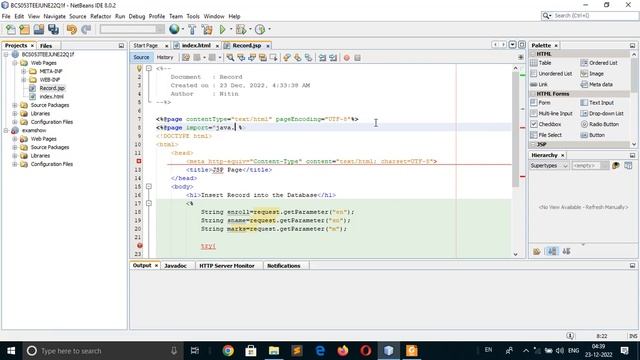Click the find selection magnifier icon
Image resolution: width=640 pixels, height=360 pixels.
(230, 58)
